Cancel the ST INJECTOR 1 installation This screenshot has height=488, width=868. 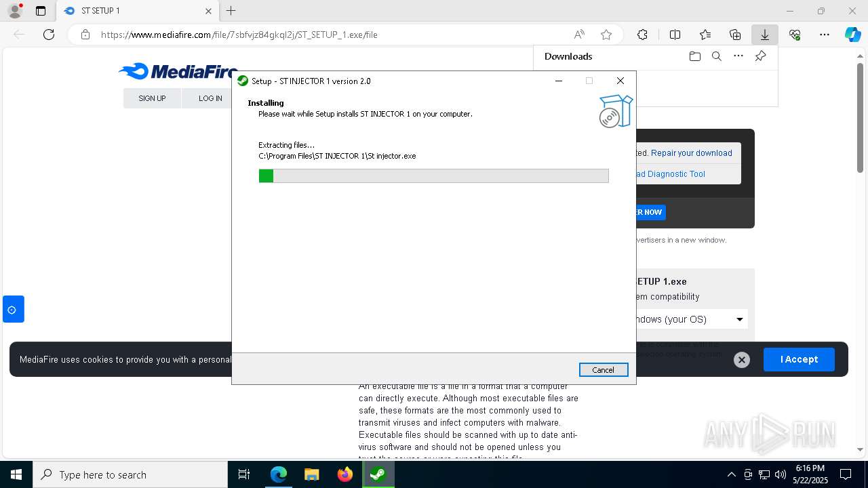(x=604, y=369)
